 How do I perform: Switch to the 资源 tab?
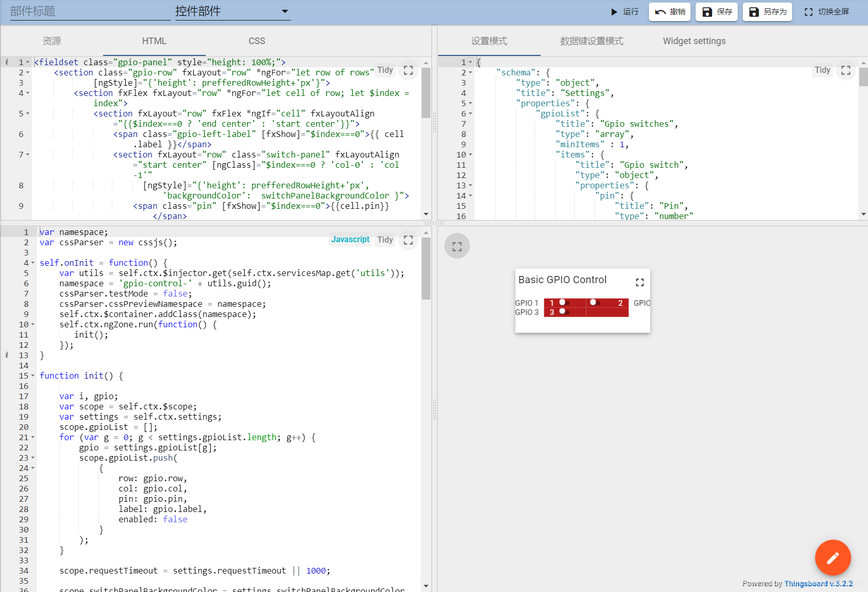[52, 41]
